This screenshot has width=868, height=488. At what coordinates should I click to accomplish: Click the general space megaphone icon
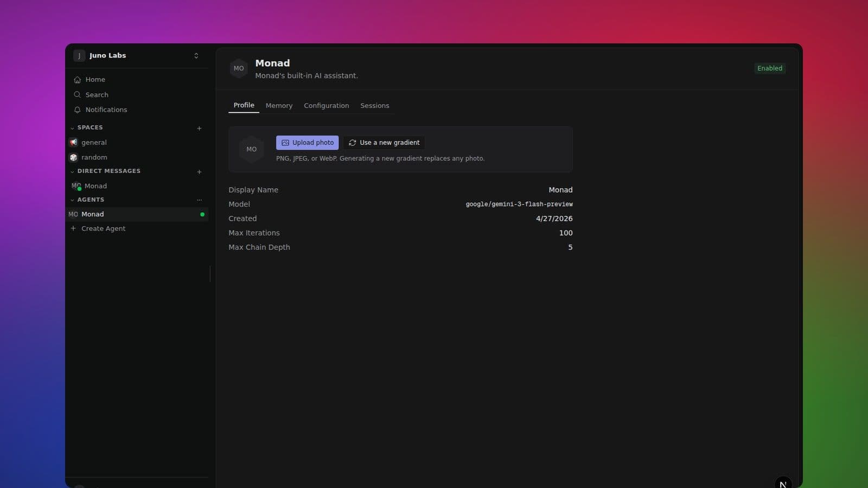coord(74,143)
